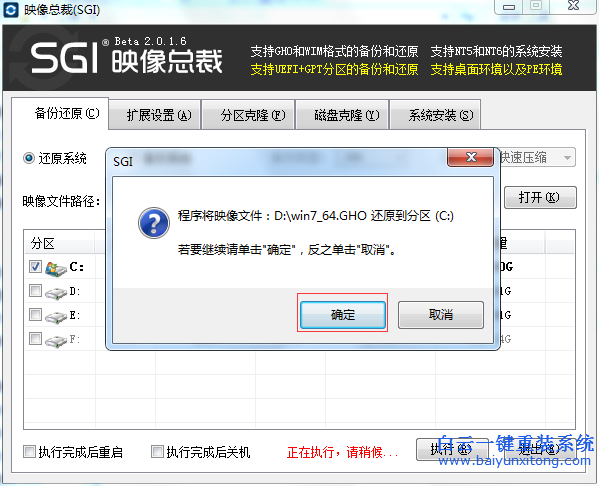
Task: Expand the 快速压缩 compression dropdown
Action: click(x=567, y=158)
